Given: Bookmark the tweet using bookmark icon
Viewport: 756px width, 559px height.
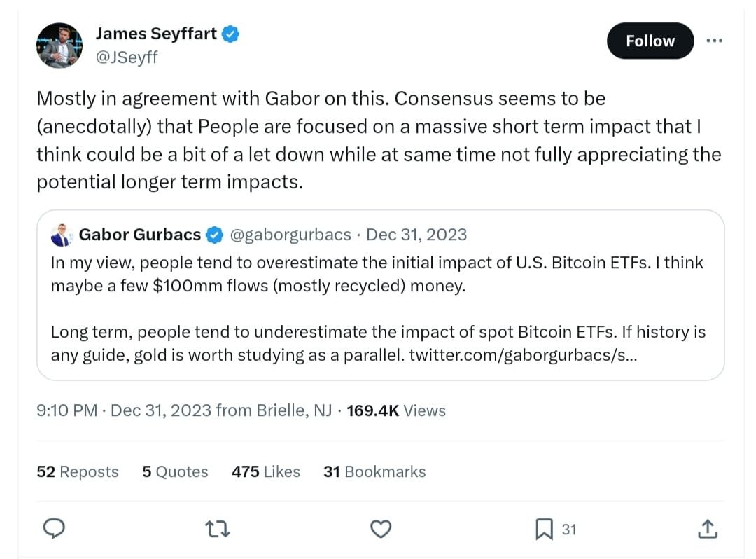Looking at the screenshot, I should (544, 529).
